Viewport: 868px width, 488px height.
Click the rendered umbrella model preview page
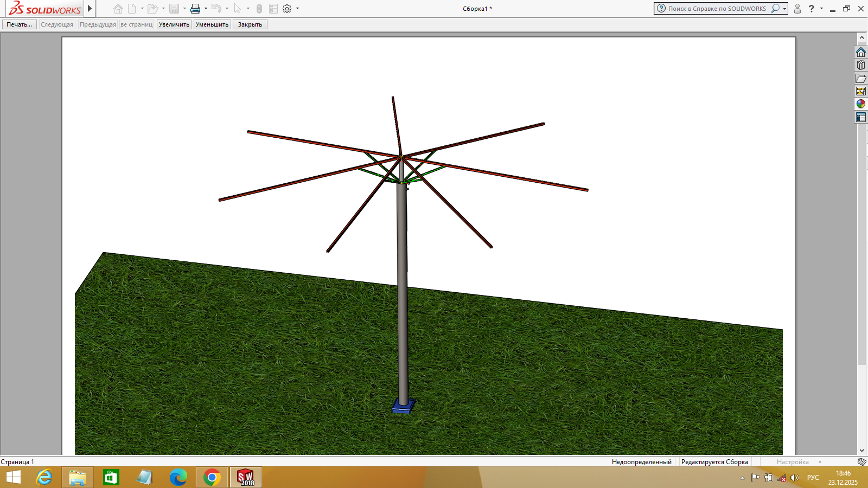click(429, 246)
